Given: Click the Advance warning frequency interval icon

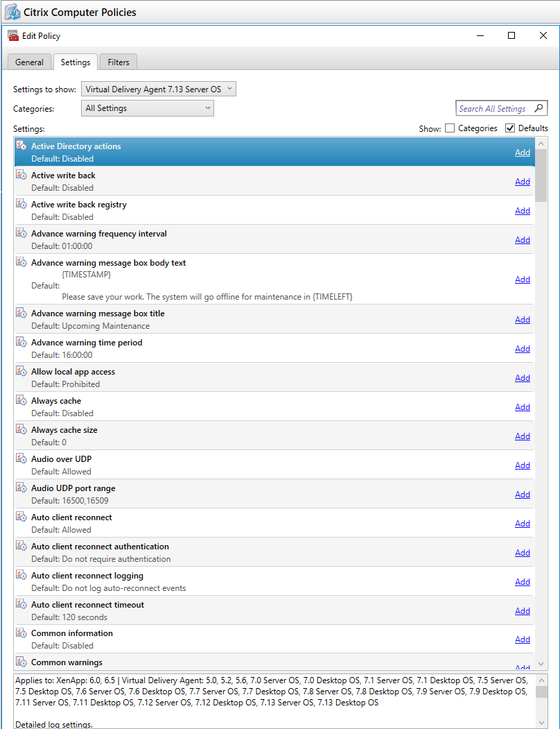Looking at the screenshot, I should click(x=21, y=233).
